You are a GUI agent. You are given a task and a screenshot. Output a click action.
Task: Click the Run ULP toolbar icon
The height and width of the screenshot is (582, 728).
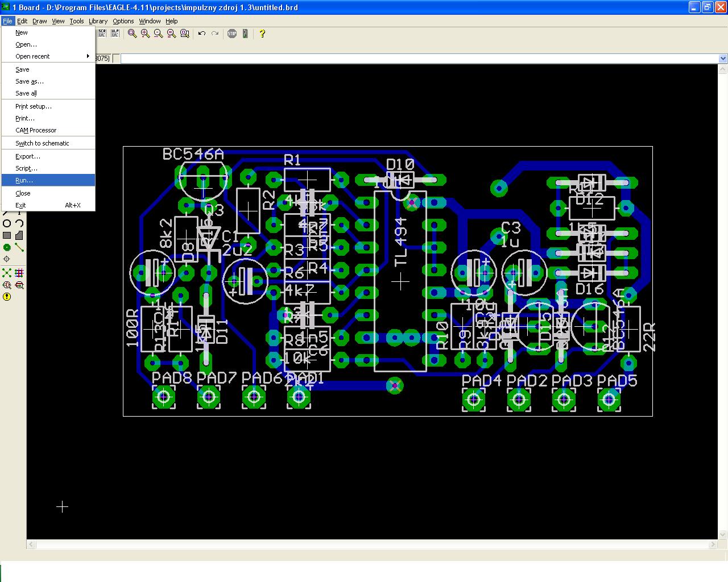[x=115, y=34]
